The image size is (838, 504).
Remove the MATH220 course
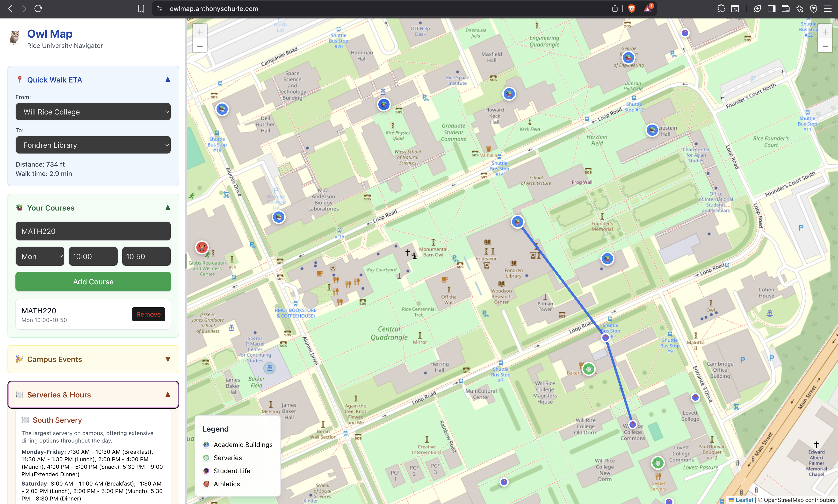tap(148, 314)
